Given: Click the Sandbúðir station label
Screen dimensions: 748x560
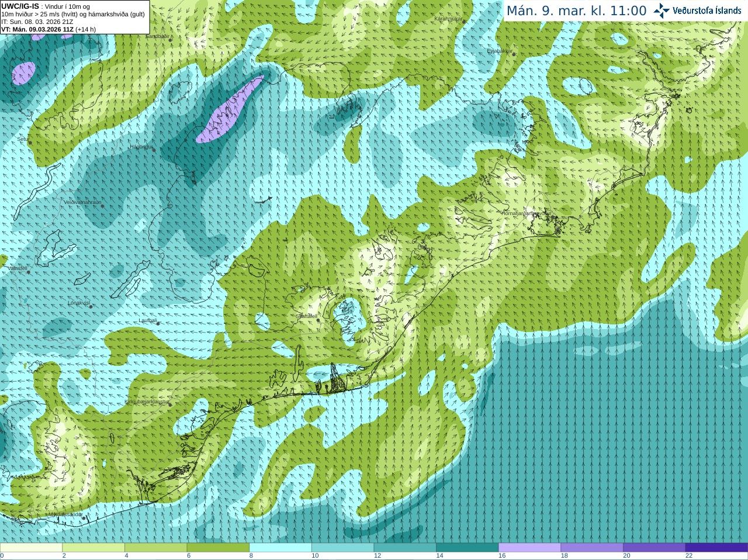Looking at the screenshot, I should [157, 36].
